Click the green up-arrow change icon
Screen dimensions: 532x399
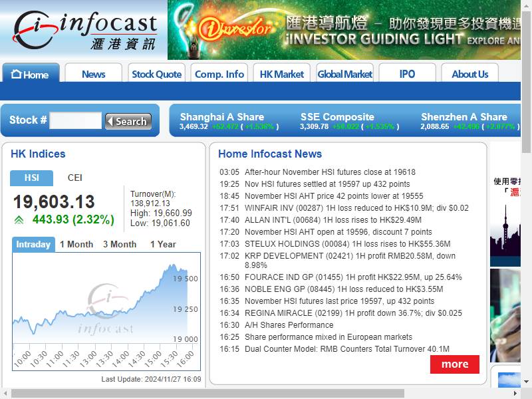tap(19, 220)
